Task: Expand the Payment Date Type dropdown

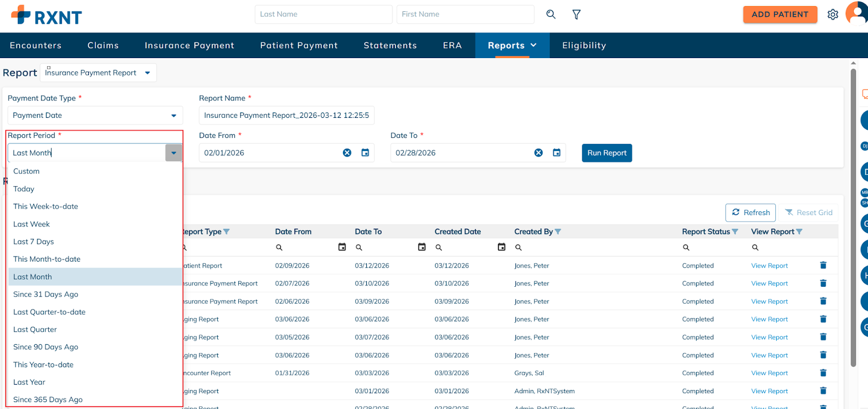Action: (x=174, y=116)
